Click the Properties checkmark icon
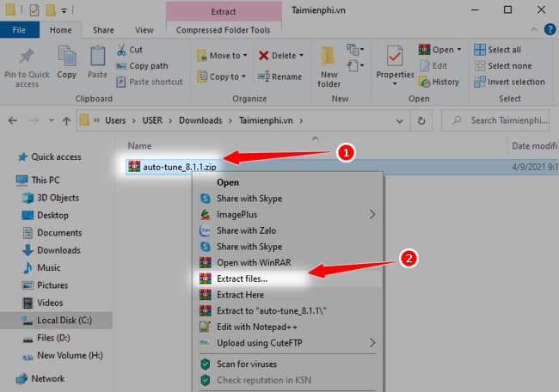 tap(395, 56)
